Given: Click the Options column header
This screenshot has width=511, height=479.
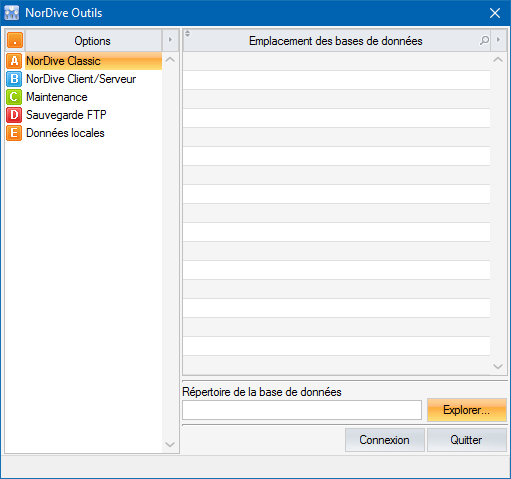Looking at the screenshot, I should (x=93, y=41).
